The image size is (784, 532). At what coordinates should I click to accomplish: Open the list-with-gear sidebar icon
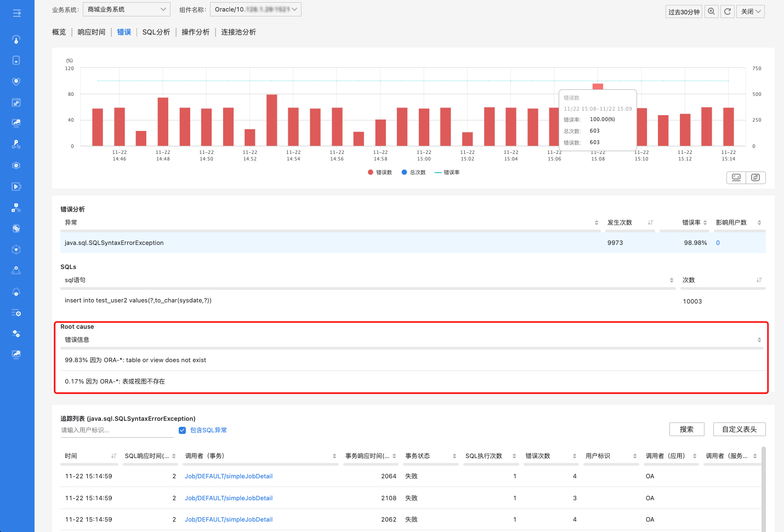[16, 313]
